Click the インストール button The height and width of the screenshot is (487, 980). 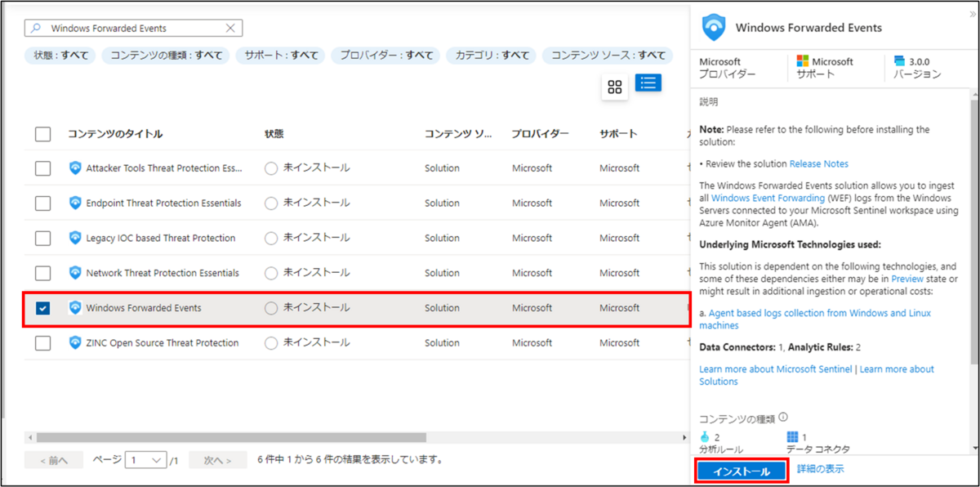click(x=741, y=471)
